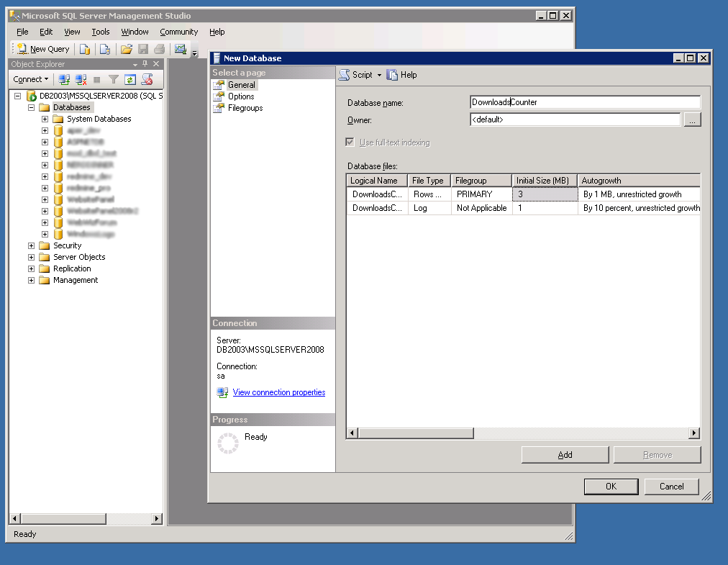Click the Open File folder icon
The image size is (728, 565).
tap(127, 49)
